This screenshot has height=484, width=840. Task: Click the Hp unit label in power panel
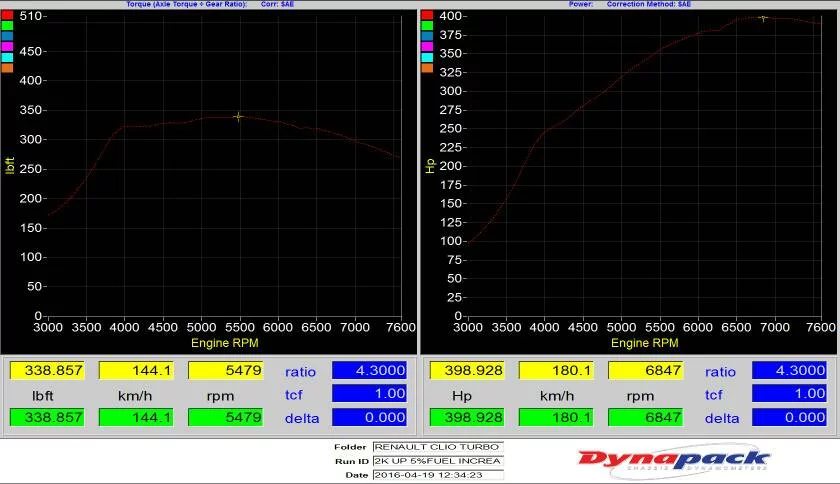tap(462, 396)
